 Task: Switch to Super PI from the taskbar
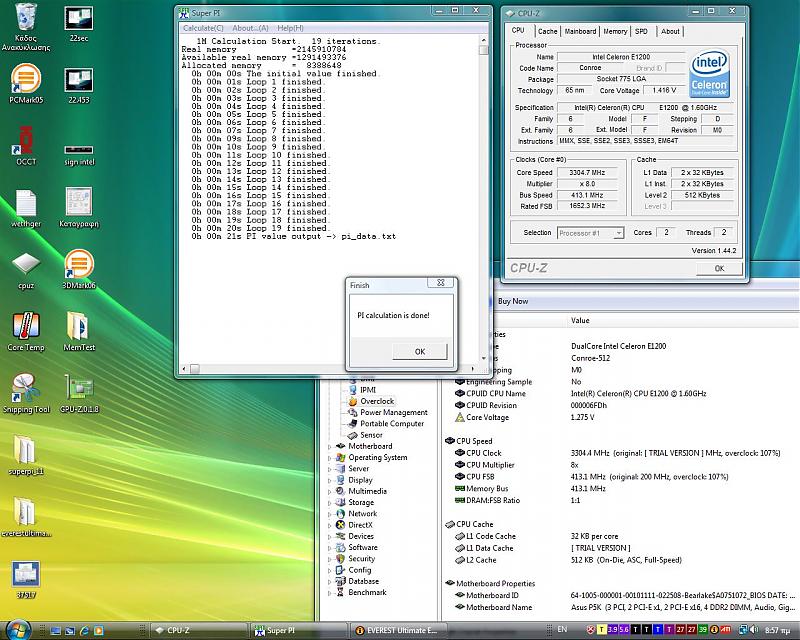(x=299, y=630)
